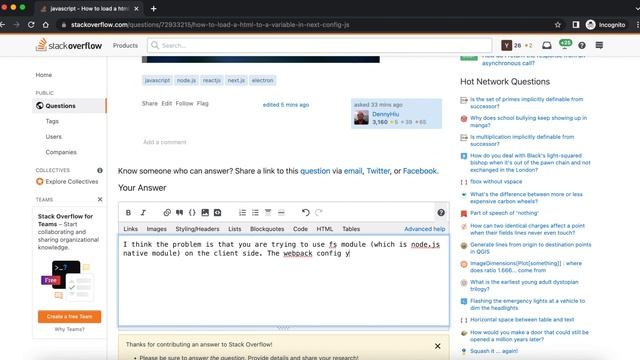Insert a horizontal rule in the editor

[281, 213]
